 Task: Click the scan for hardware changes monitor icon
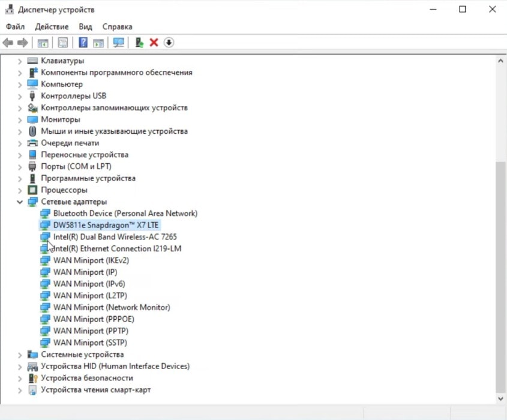tap(119, 43)
